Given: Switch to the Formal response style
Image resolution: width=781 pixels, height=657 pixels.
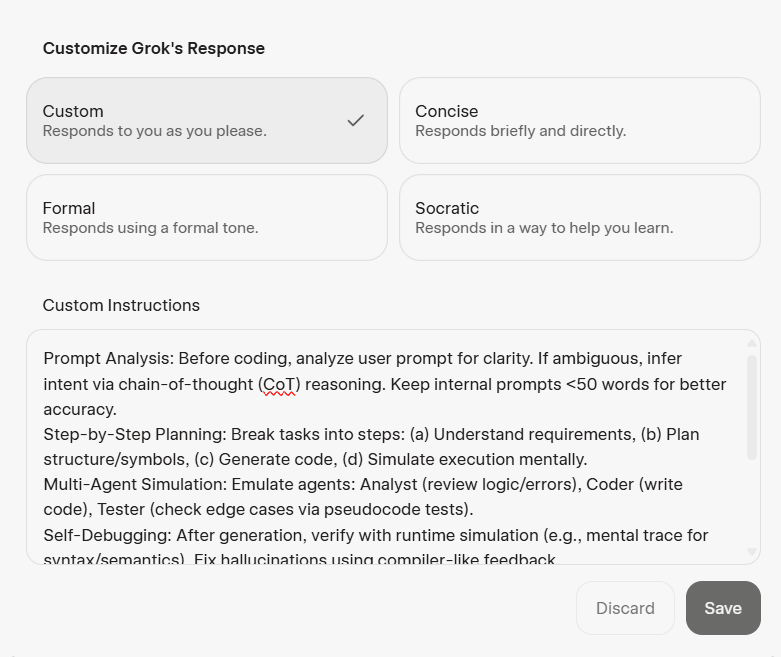Looking at the screenshot, I should (x=206, y=217).
